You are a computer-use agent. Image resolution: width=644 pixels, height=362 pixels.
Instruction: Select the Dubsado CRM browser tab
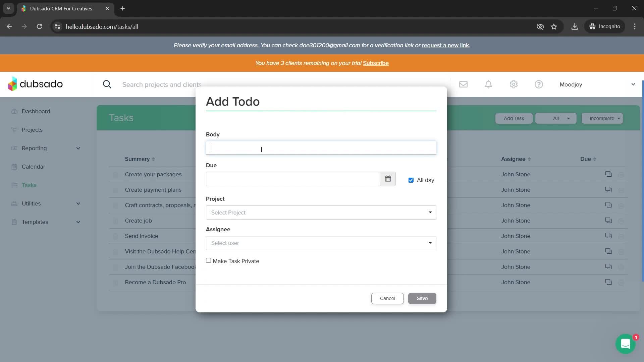coord(65,8)
